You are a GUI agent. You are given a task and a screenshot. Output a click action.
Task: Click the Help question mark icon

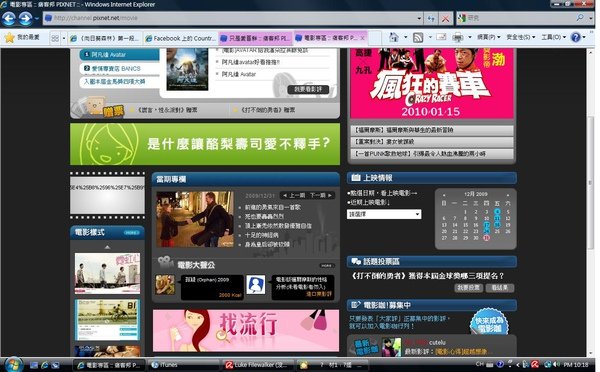tap(575, 37)
